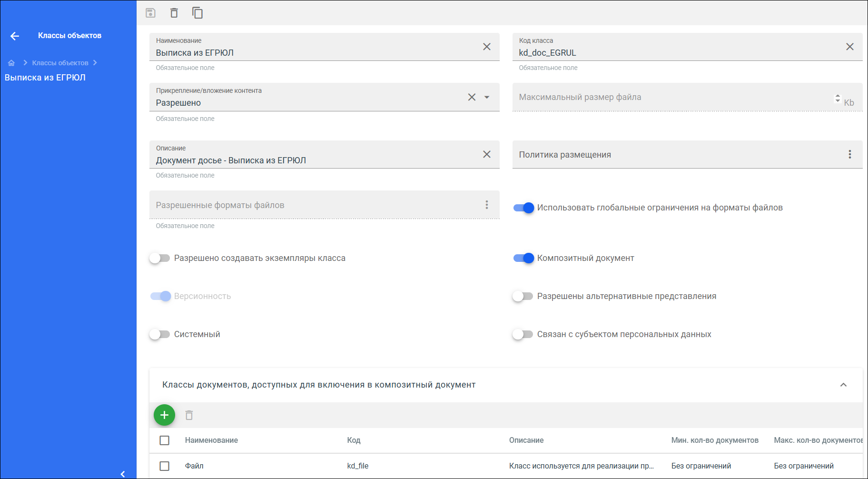Toggle Композитный документ switch

523,258
